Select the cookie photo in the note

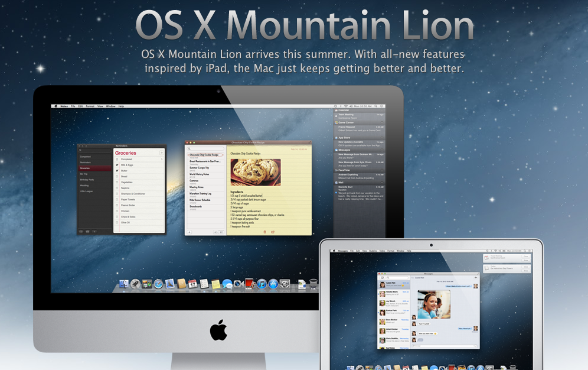(x=256, y=172)
